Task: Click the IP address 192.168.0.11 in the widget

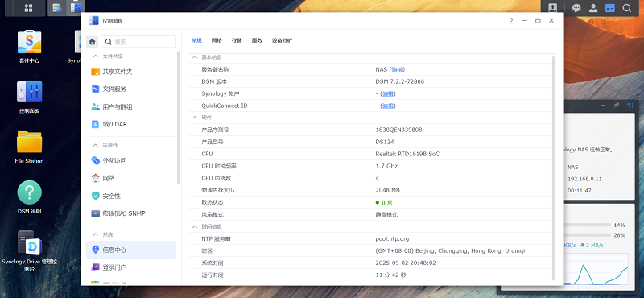Action: click(584, 180)
